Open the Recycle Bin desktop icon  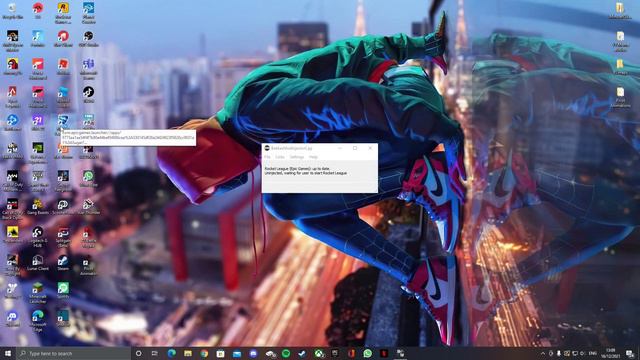12,11
